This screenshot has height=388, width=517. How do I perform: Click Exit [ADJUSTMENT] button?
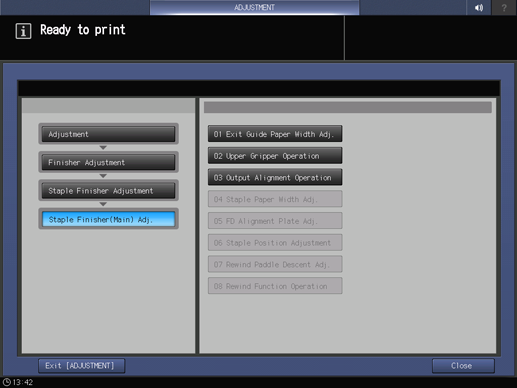click(82, 366)
